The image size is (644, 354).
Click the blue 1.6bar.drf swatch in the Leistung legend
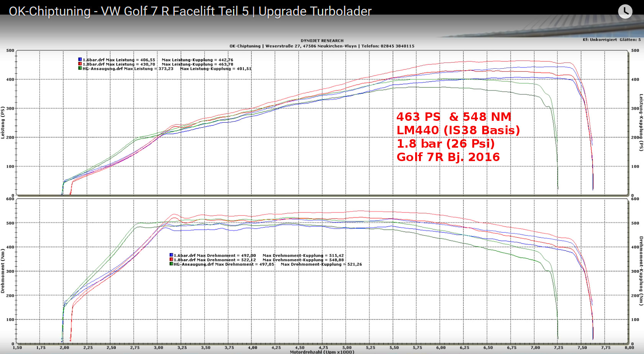point(80,59)
